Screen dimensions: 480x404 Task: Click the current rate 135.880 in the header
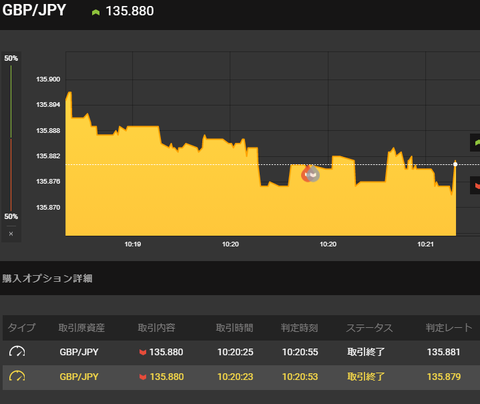tap(130, 11)
